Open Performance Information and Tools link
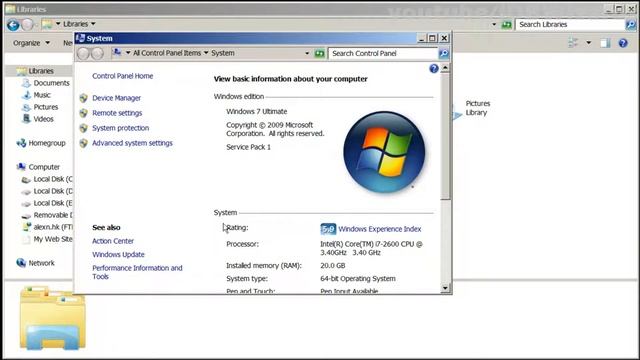640x360 pixels. click(x=137, y=272)
